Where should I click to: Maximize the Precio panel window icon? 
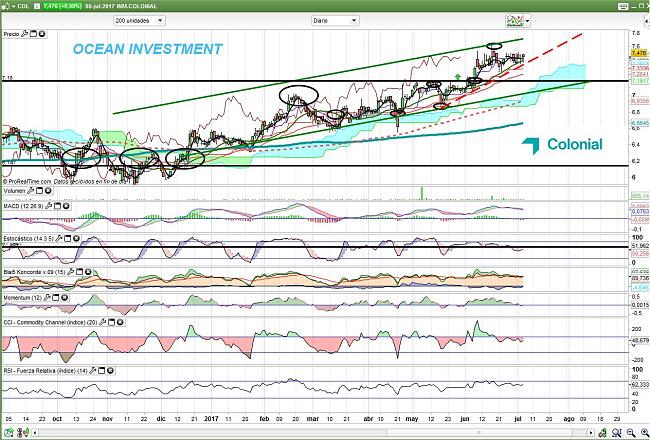tap(34, 34)
